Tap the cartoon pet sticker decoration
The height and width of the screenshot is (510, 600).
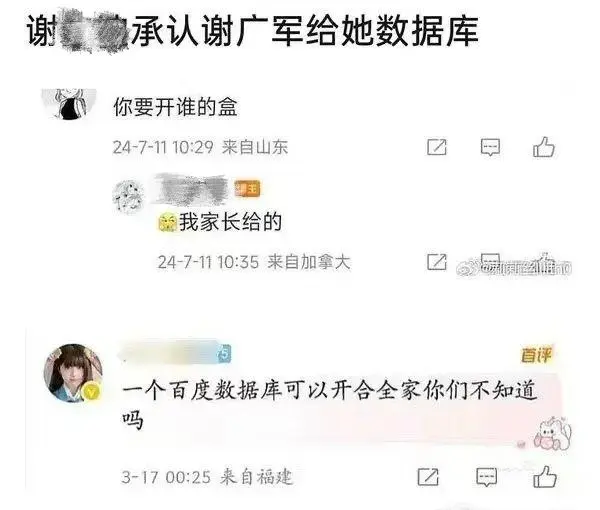553,433
